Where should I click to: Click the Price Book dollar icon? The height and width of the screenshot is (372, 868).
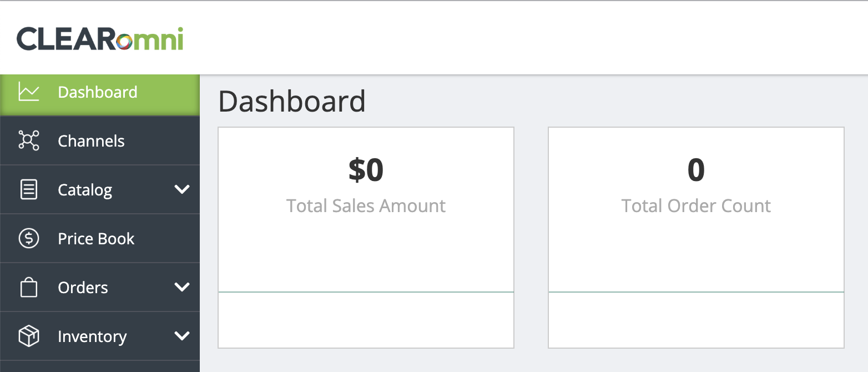pos(29,238)
